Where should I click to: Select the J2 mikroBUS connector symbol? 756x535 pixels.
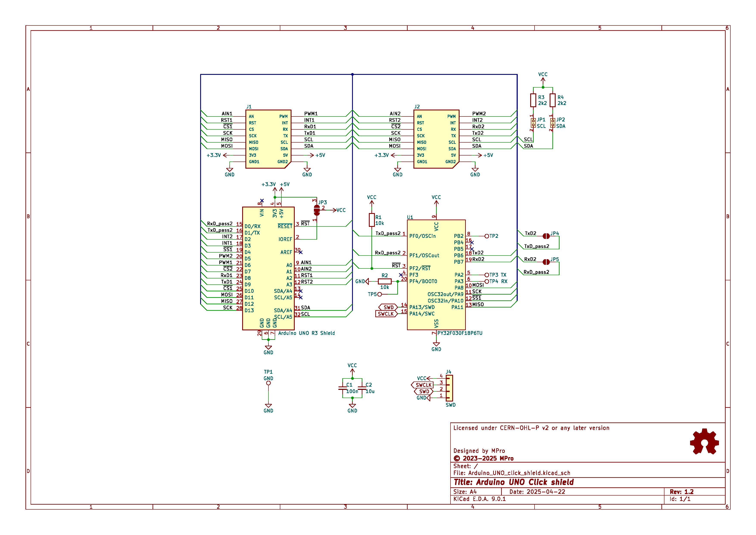click(x=436, y=139)
